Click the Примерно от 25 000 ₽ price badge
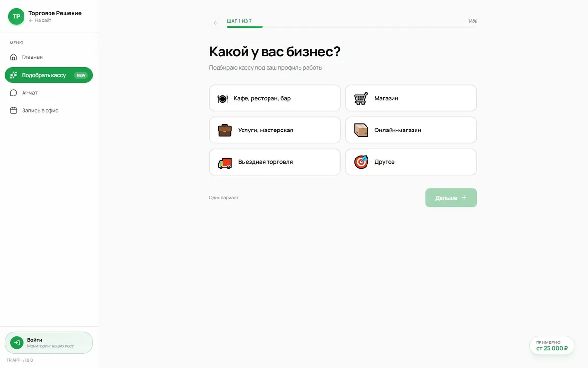Viewport: 588px width, 368px height. point(552,345)
